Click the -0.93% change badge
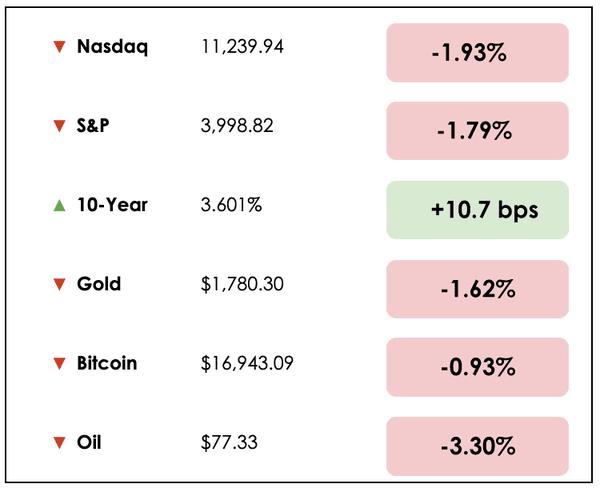This screenshot has height=488, width=600. [477, 368]
